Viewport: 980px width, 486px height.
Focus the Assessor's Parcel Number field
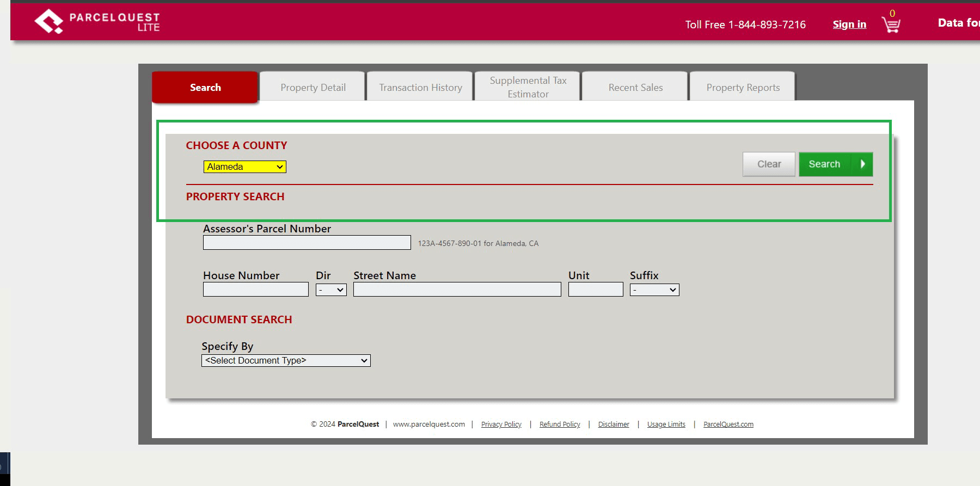point(307,243)
